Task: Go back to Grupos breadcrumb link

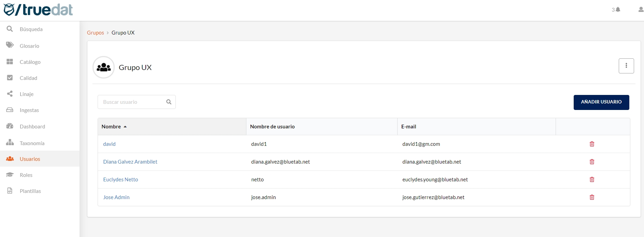Action: (95, 33)
